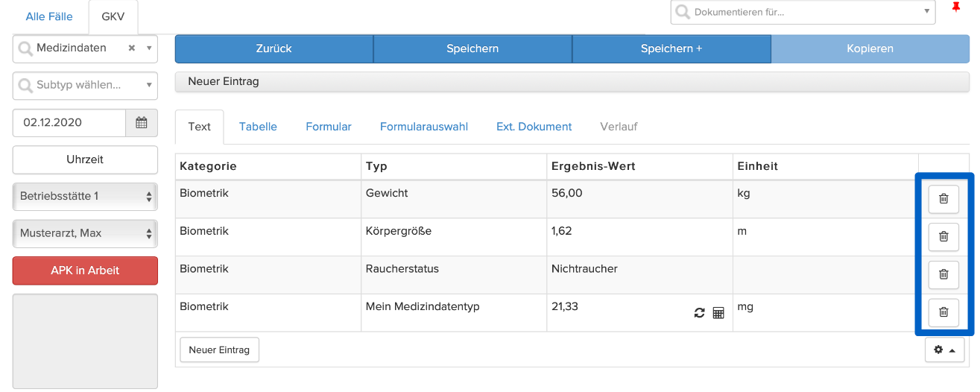Open the Dokumentieren für search dropdown
This screenshot has width=980, height=392.
pos(803,12)
